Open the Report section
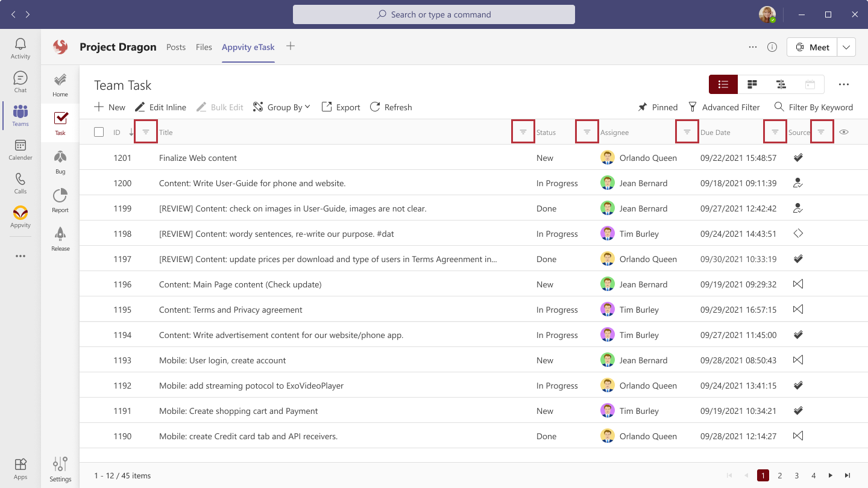Screen dimensions: 868x488 point(60,199)
